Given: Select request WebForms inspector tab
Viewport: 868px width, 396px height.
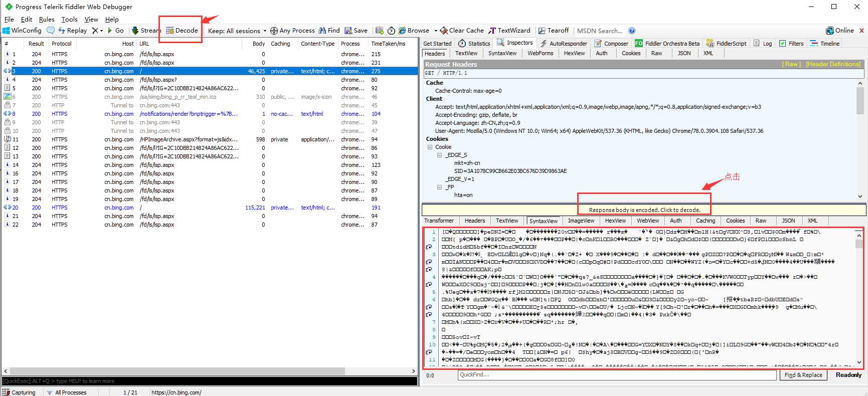Looking at the screenshot, I should (x=541, y=53).
